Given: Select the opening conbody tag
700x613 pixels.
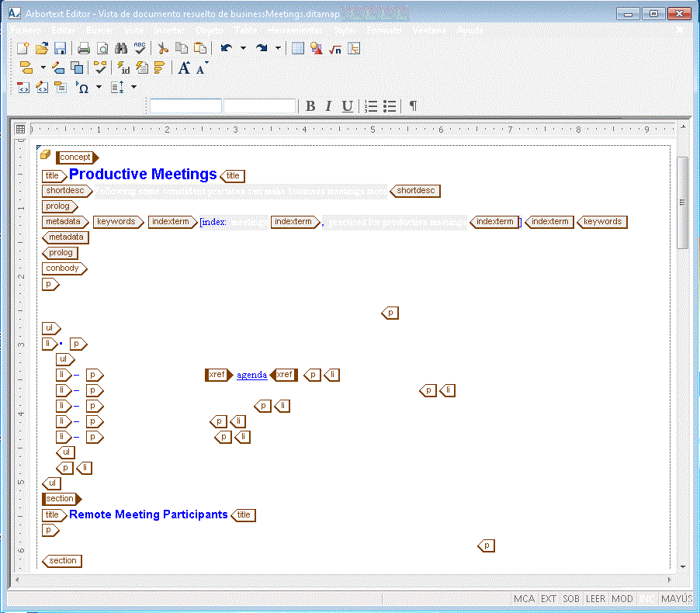Looking at the screenshot, I should (64, 268).
